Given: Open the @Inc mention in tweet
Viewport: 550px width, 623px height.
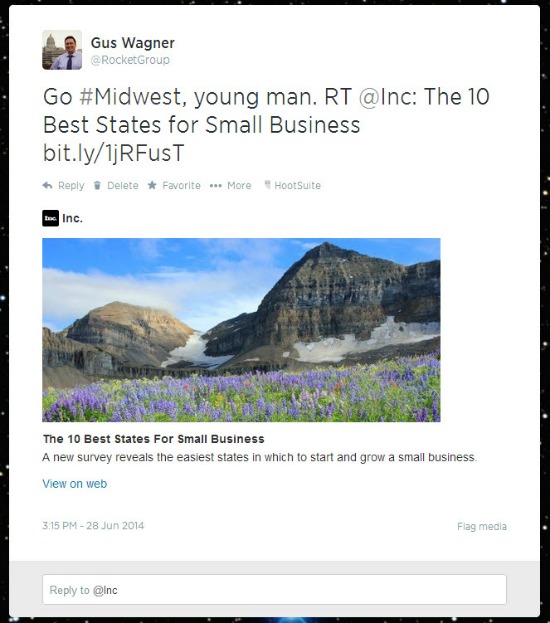Looking at the screenshot, I should click(x=385, y=97).
